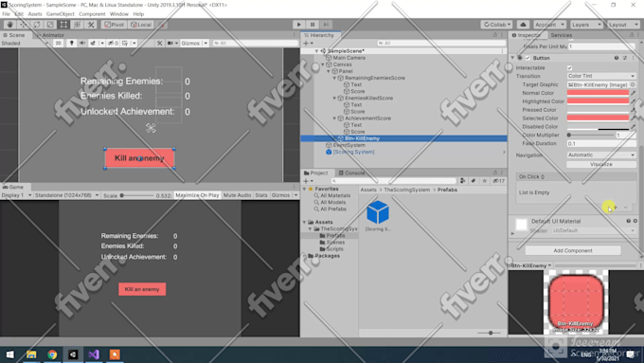Open the Windows Start menu
Screen dimensions: 644x363
pos(9,354)
